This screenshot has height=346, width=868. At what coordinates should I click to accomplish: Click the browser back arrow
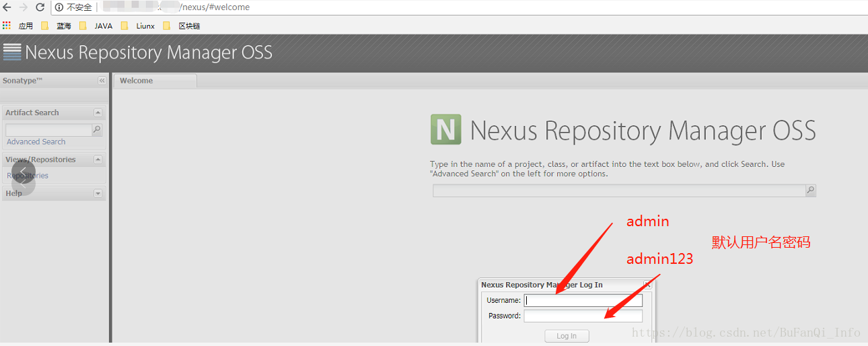7,7
